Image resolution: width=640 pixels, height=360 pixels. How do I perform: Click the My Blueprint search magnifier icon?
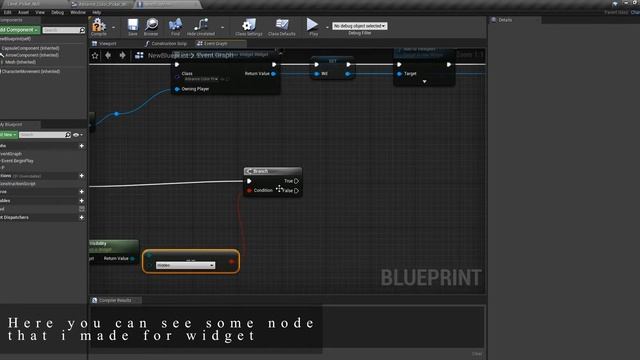pyautogui.click(x=68, y=135)
